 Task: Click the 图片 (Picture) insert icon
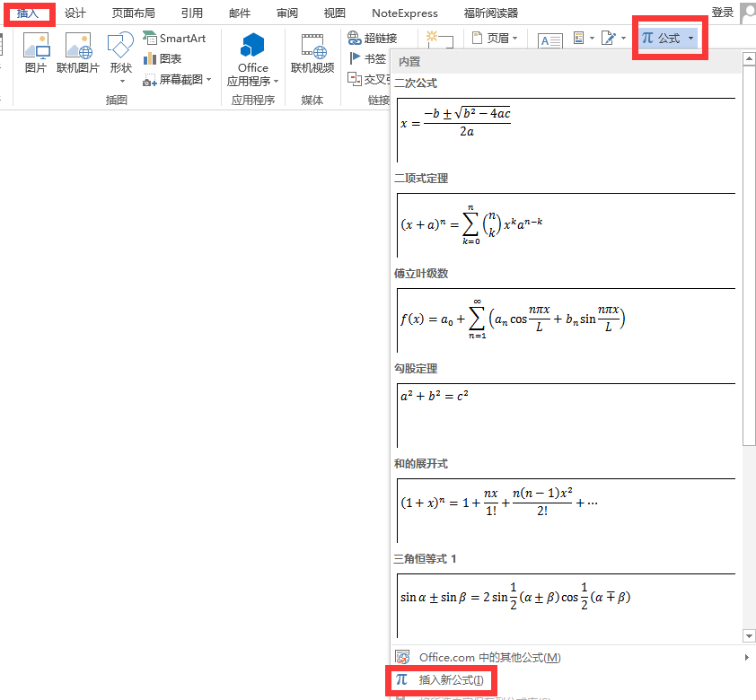pyautogui.click(x=36, y=53)
